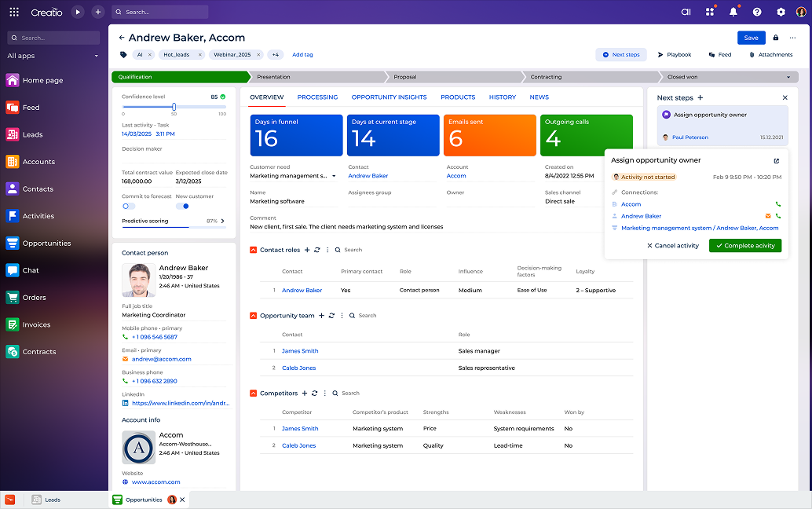Click the notifications bell icon
Image resolution: width=812 pixels, height=509 pixels.
pos(732,12)
